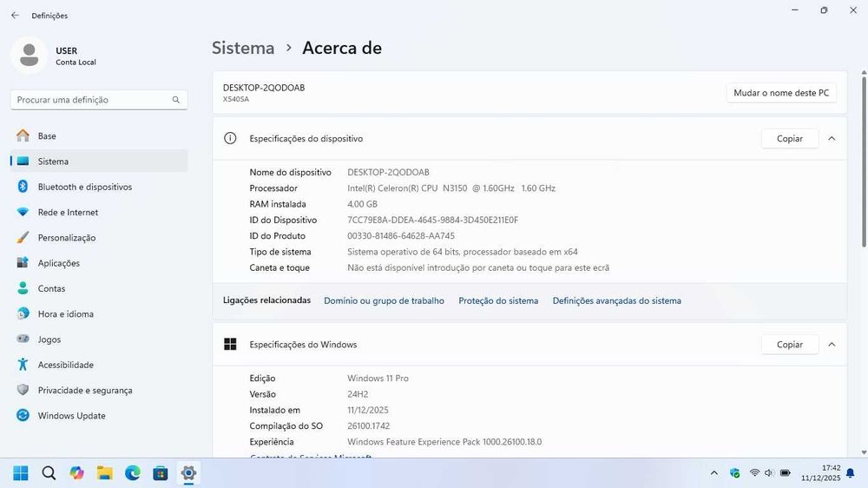Select Base in the sidebar
This screenshot has height=488, width=868.
tap(99, 135)
